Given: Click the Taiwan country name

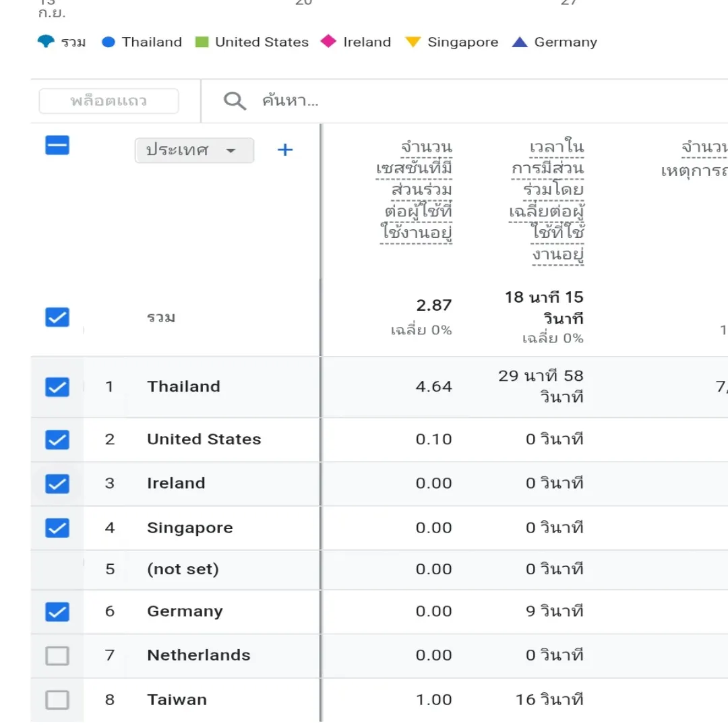Looking at the screenshot, I should (x=177, y=700).
